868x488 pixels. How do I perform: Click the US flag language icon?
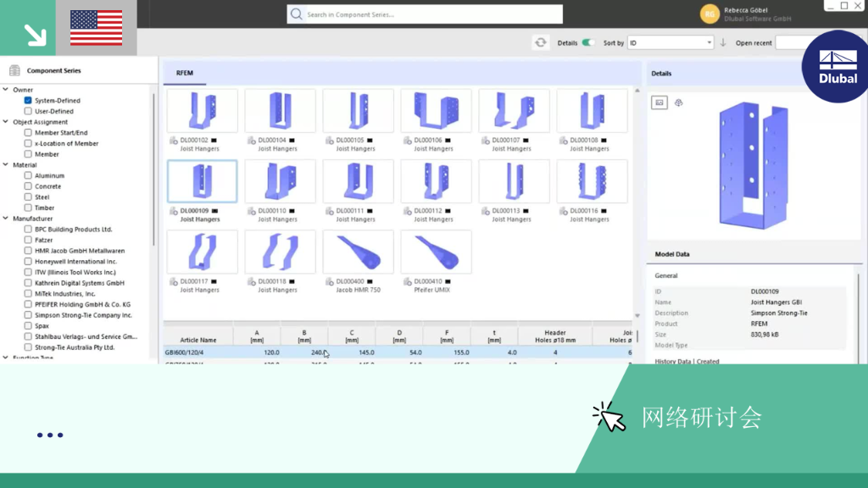(x=97, y=28)
